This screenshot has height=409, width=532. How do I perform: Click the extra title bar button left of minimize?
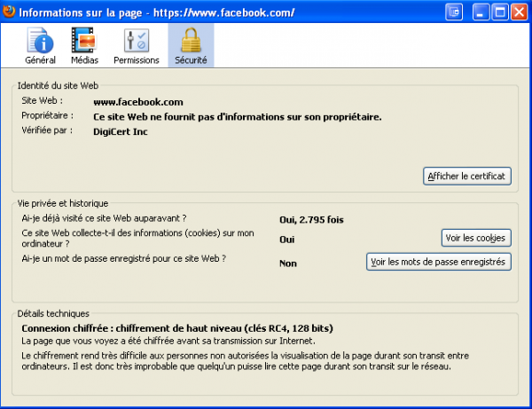(x=456, y=12)
